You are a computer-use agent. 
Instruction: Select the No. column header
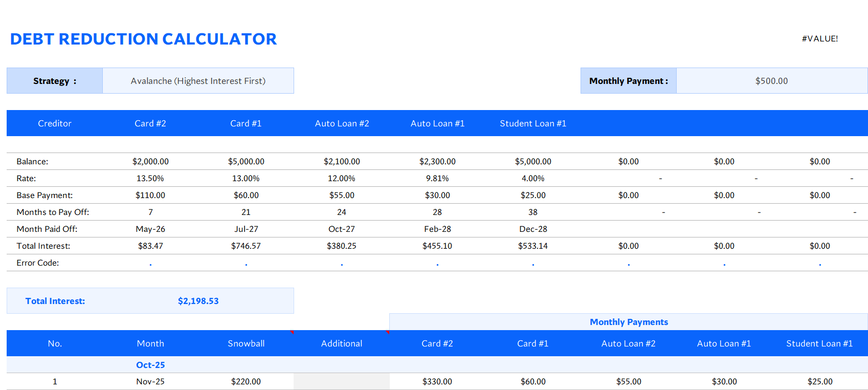pyautogui.click(x=55, y=343)
